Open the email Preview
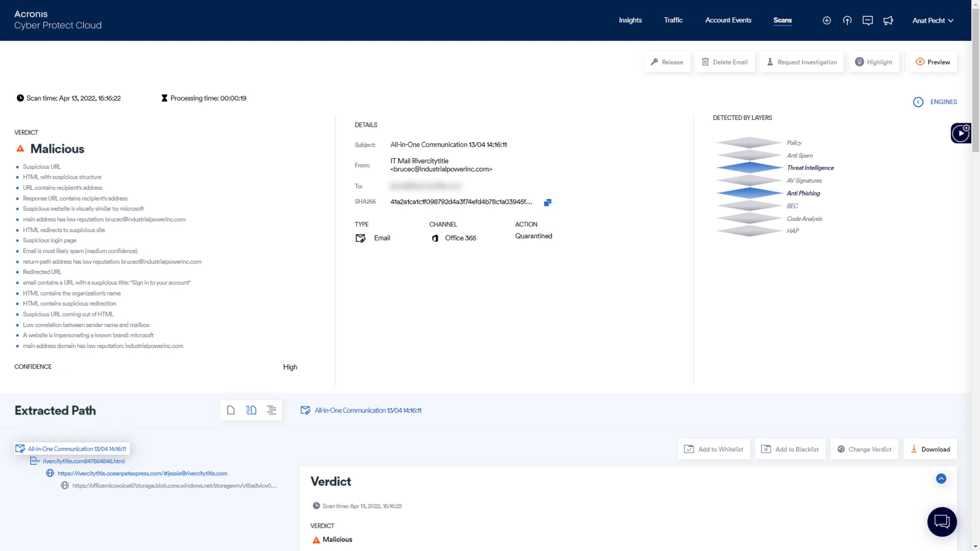 coord(933,62)
